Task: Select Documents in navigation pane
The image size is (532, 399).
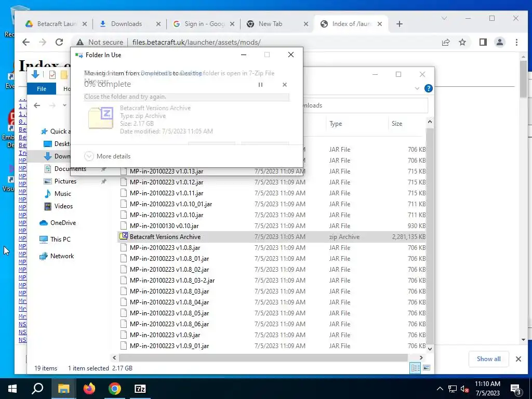Action: pyautogui.click(x=70, y=169)
